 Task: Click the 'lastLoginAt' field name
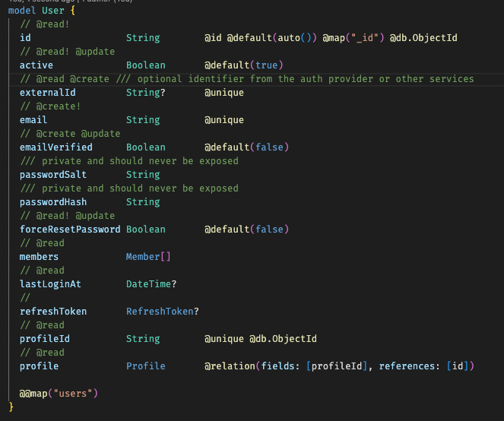point(50,284)
